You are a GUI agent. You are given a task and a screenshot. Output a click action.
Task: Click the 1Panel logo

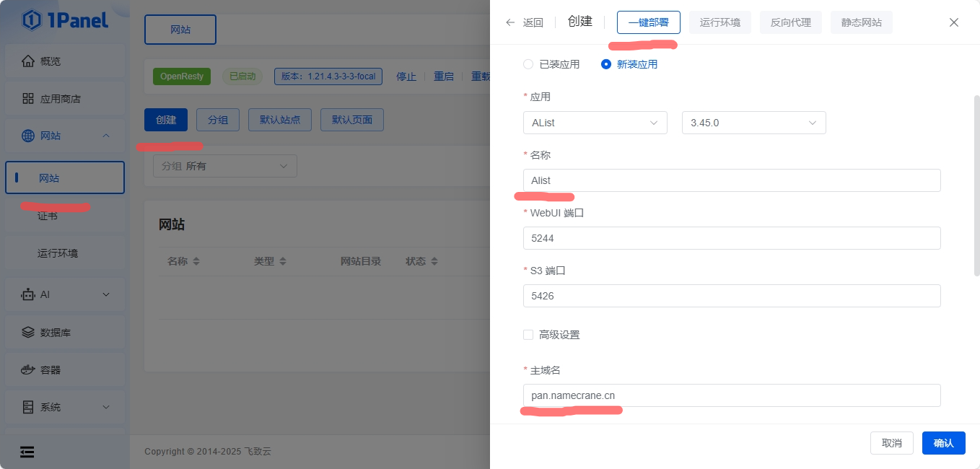point(65,20)
